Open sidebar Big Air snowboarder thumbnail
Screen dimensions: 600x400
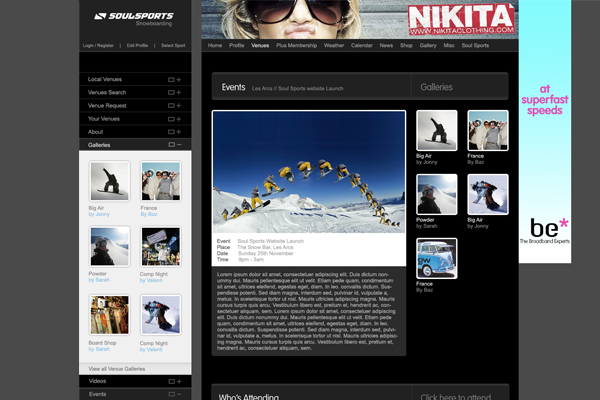(x=109, y=181)
